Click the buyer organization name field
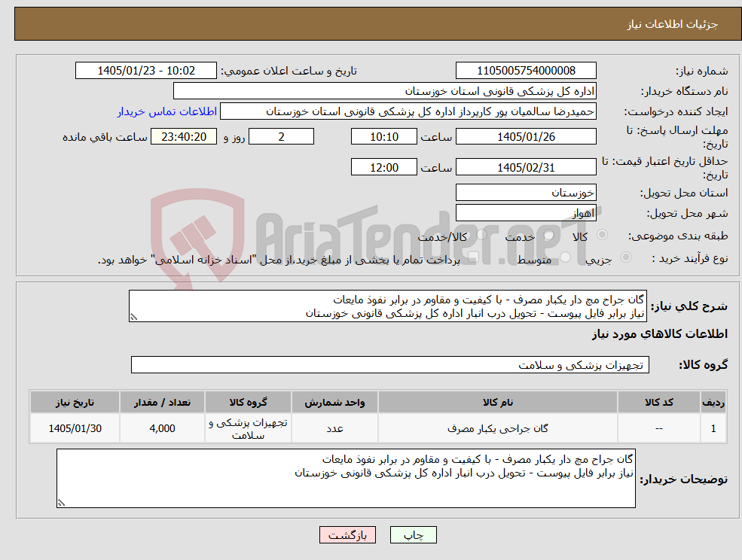 click(385, 91)
